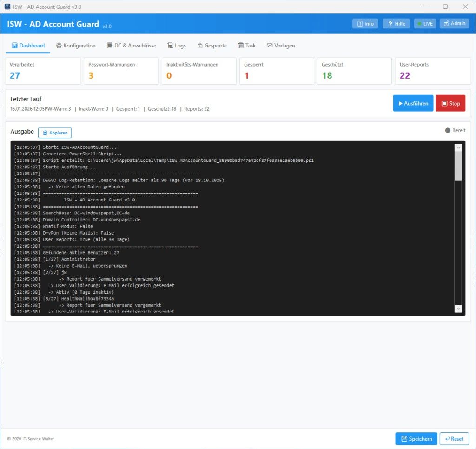
Task: Open the DC & Ausschlüsse tab
Action: point(132,46)
